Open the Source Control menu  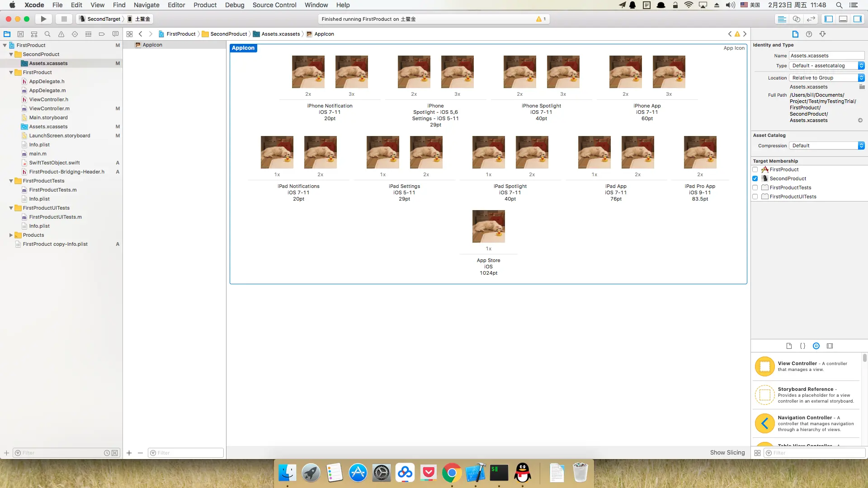tap(274, 5)
